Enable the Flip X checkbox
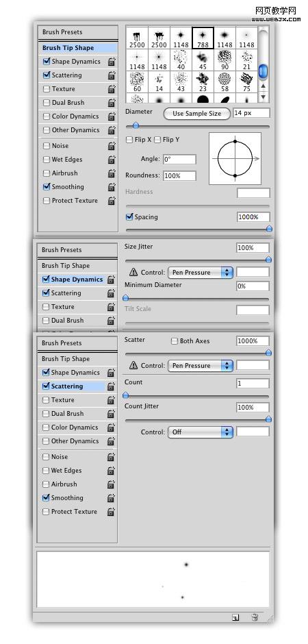 tap(129, 140)
